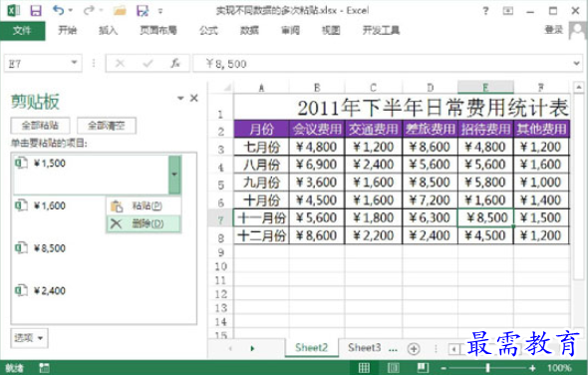Click the Save icon in quick access toolbar
This screenshot has height=375, width=588.
36,11
